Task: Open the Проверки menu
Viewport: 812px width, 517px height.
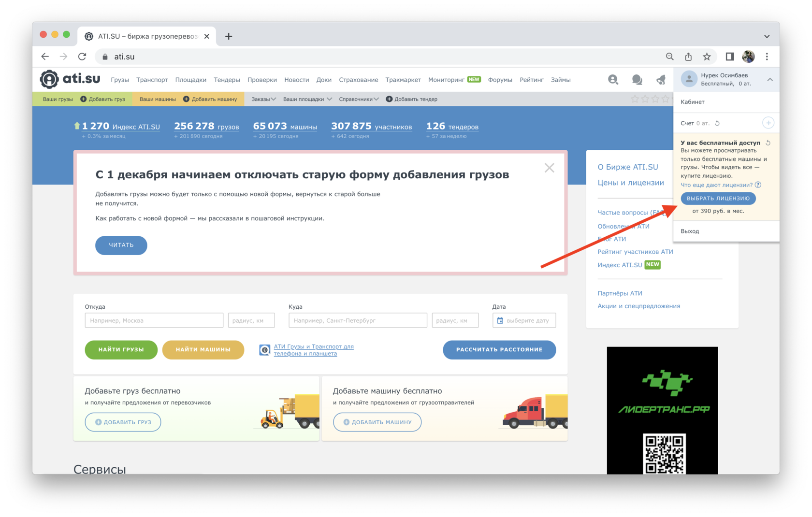Action: (x=262, y=80)
